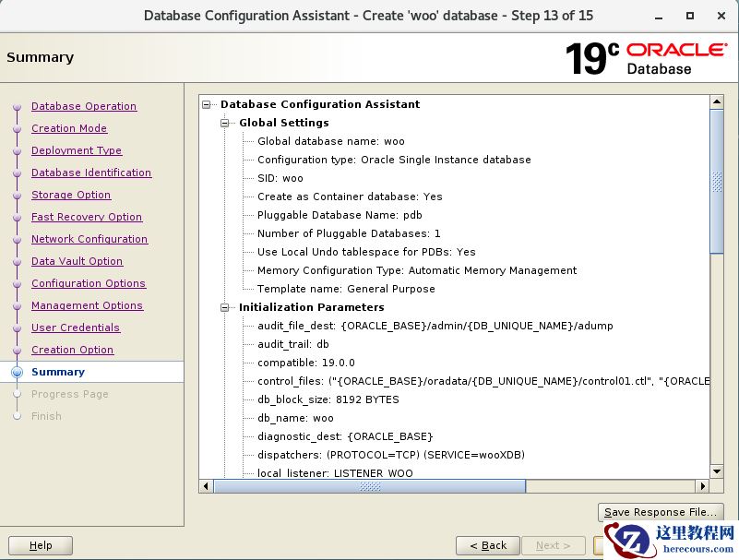The width and height of the screenshot is (739, 560).
Task: Open the Creation Mode step
Action: [x=69, y=128]
